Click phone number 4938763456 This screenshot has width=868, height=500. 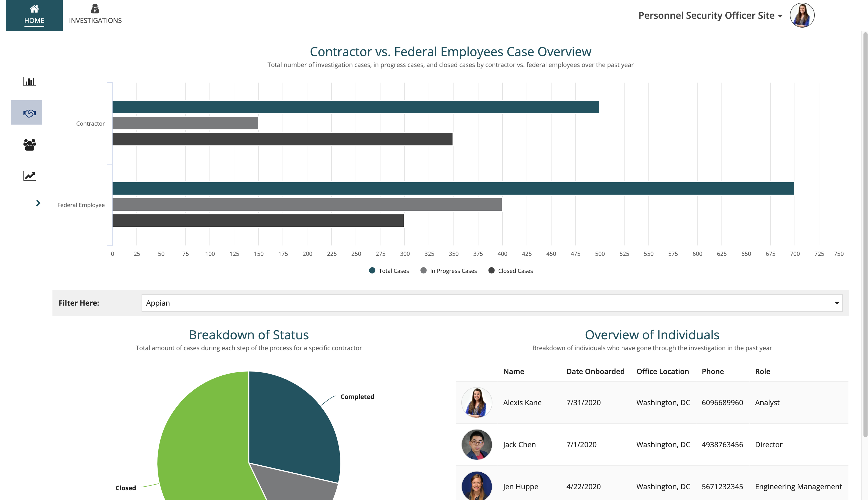pyautogui.click(x=722, y=444)
